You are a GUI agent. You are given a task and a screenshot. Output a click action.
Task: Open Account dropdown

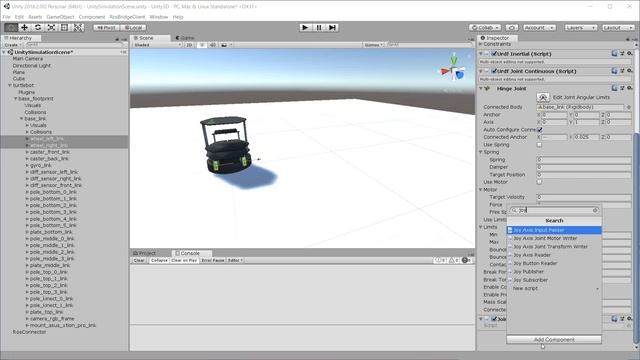pos(539,27)
